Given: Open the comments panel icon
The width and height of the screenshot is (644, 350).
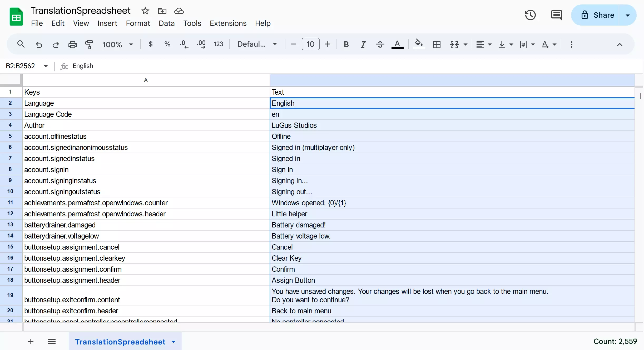Looking at the screenshot, I should pyautogui.click(x=556, y=15).
